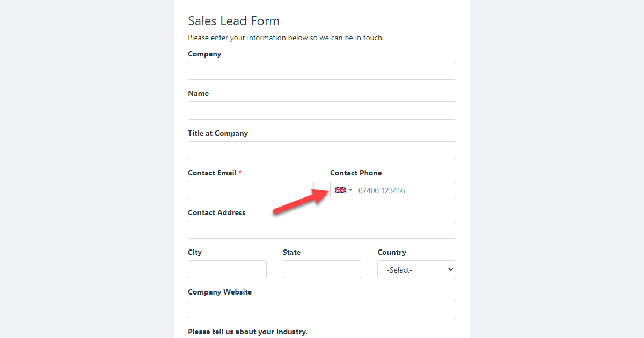Focus the Contact Address input field
Image resolution: width=644 pixels, height=338 pixels.
[x=321, y=230]
